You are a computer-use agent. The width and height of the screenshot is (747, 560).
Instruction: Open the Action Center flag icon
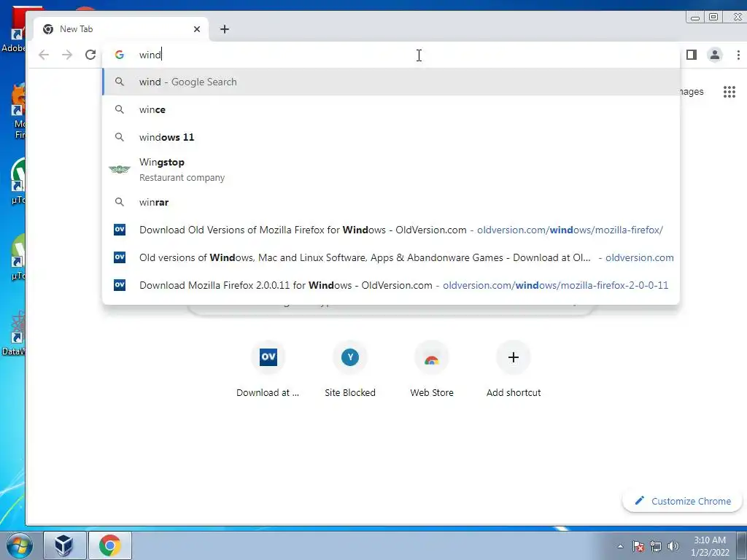pyautogui.click(x=638, y=546)
